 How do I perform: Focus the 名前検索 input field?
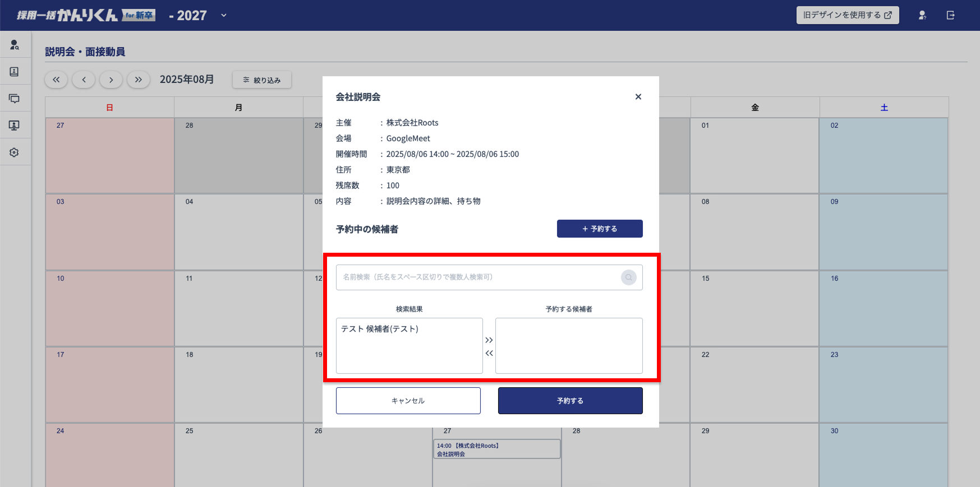tap(477, 277)
